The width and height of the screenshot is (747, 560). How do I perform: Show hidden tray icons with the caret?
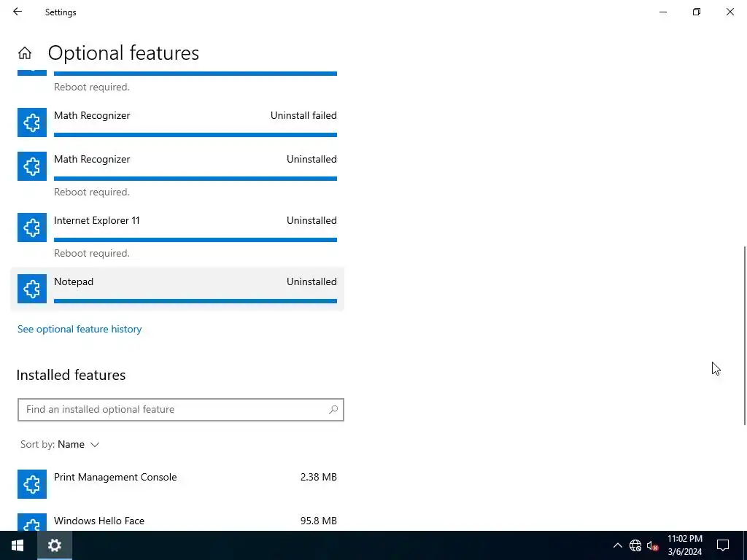tap(617, 545)
